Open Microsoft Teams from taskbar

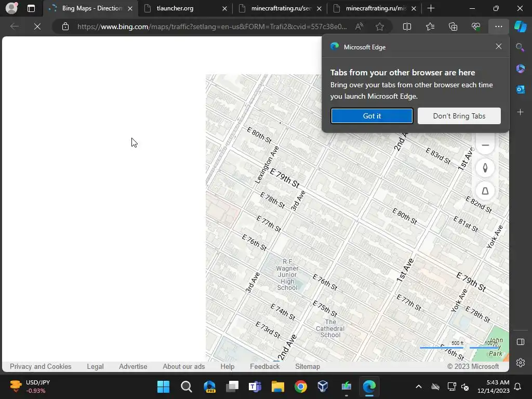pyautogui.click(x=255, y=387)
